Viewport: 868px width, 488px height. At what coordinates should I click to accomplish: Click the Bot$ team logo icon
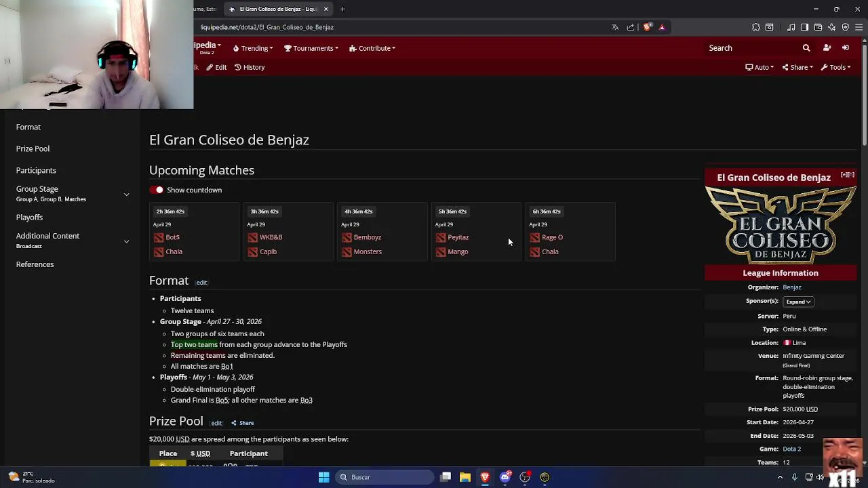159,237
